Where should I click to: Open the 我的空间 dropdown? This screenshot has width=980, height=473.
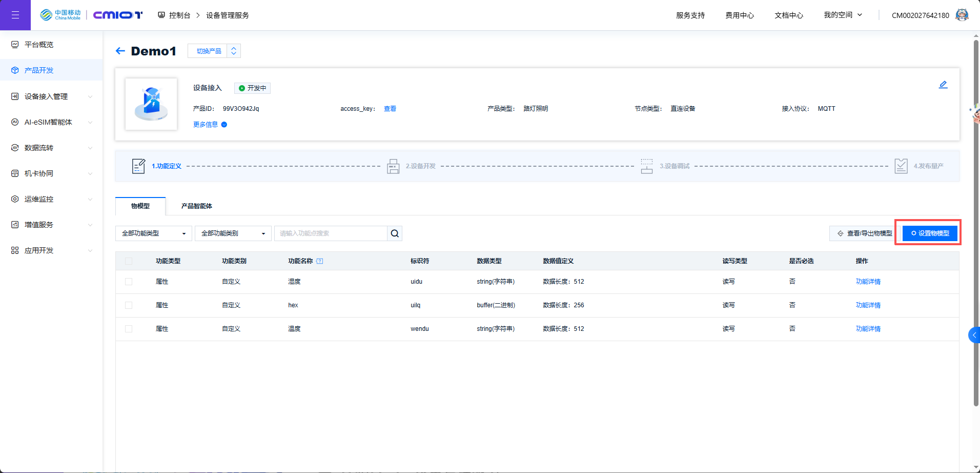click(843, 15)
